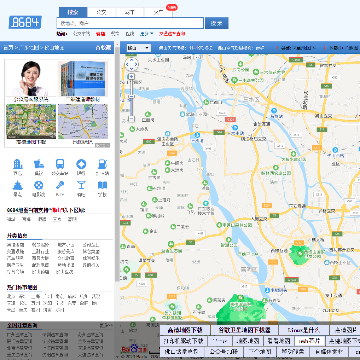Open the customer service woman thumbnail
This screenshot has width=360, height=360.
pyautogui.click(x=31, y=79)
